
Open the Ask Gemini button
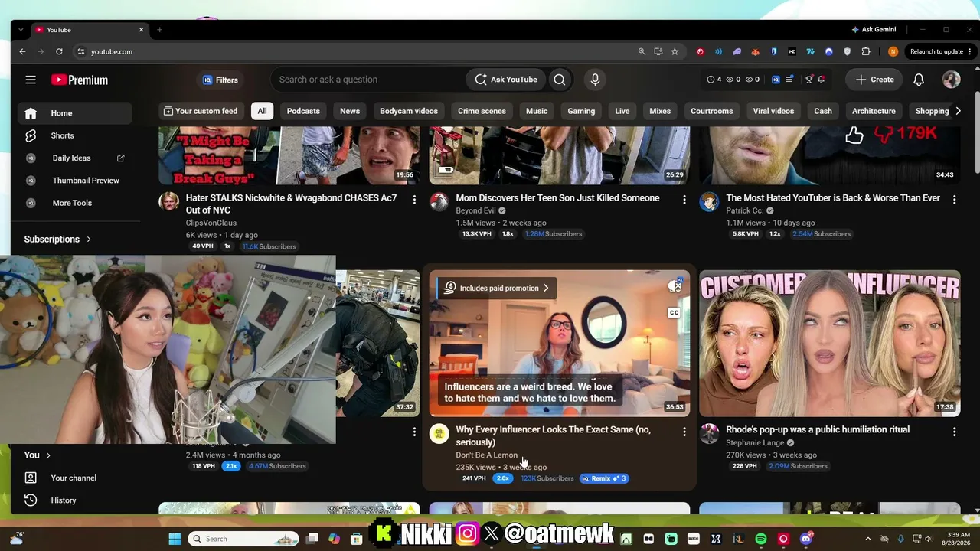pos(874,30)
